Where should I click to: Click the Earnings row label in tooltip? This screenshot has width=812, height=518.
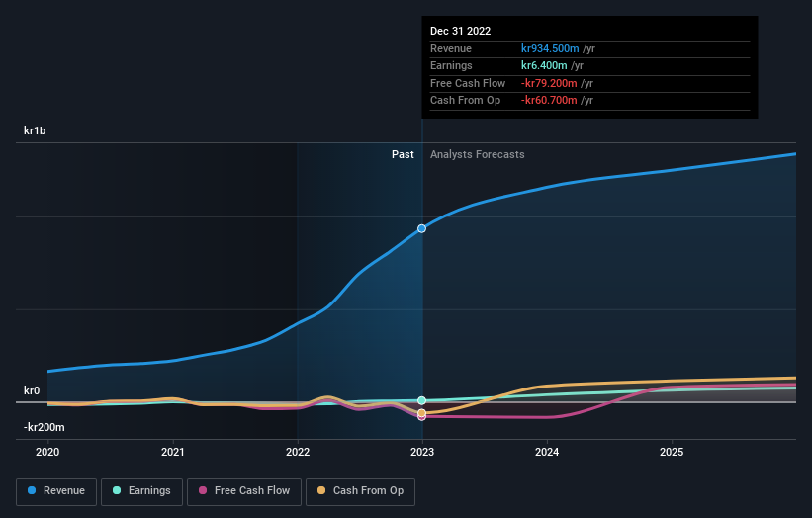coord(451,65)
